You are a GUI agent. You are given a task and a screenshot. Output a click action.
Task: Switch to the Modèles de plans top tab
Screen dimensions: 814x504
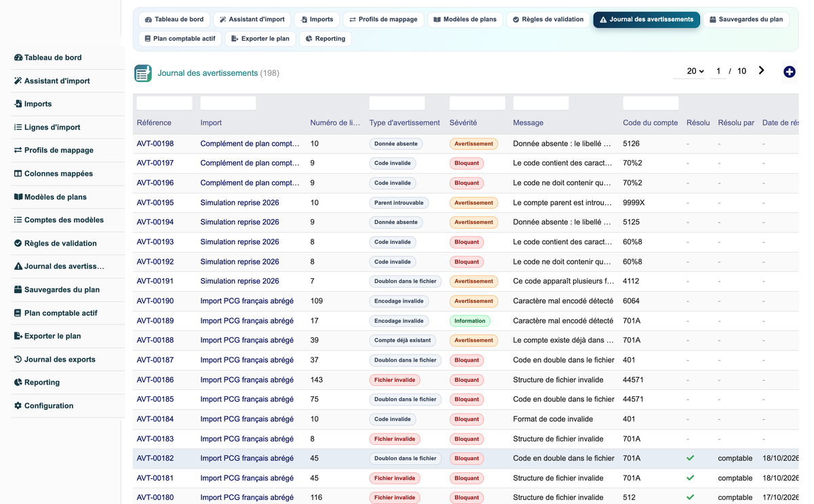click(465, 20)
